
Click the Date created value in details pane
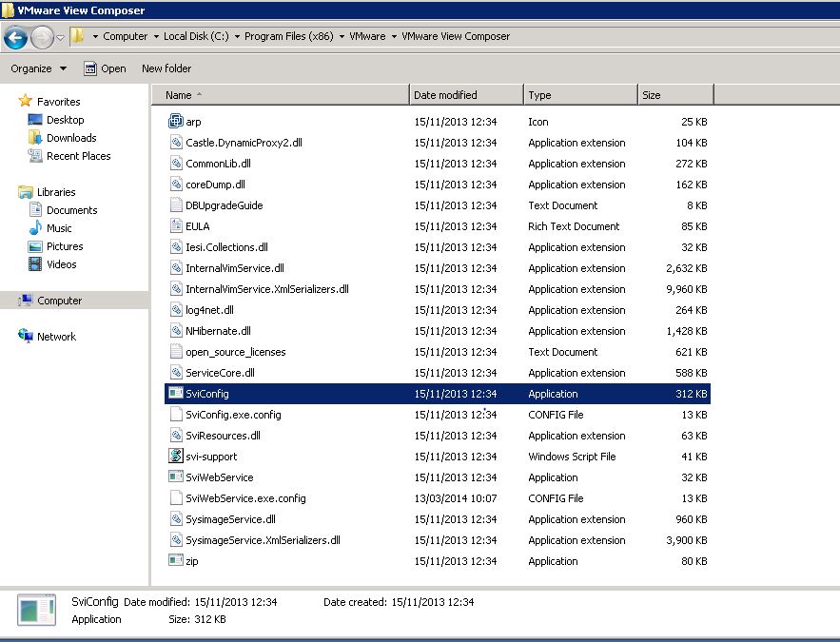click(x=432, y=602)
